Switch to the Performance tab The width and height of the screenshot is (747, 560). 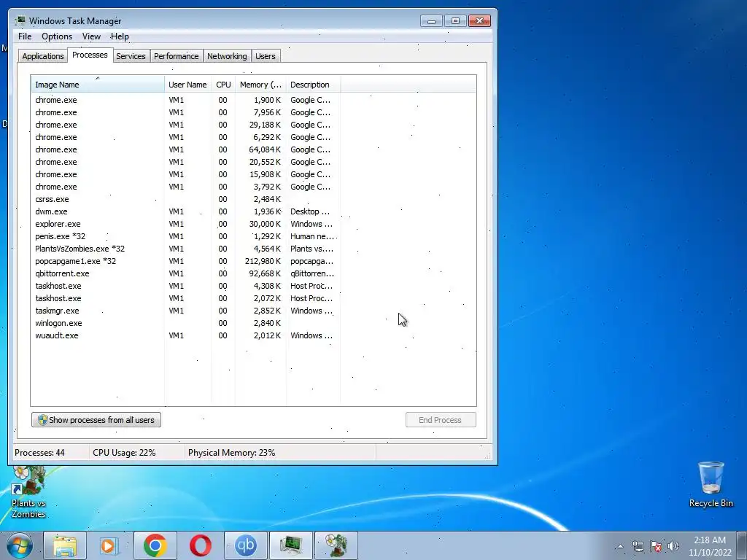(x=176, y=56)
